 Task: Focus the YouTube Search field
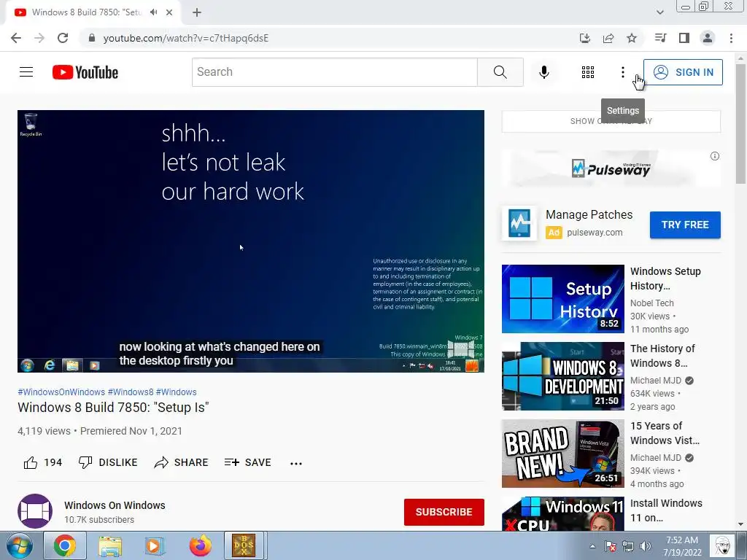334,72
